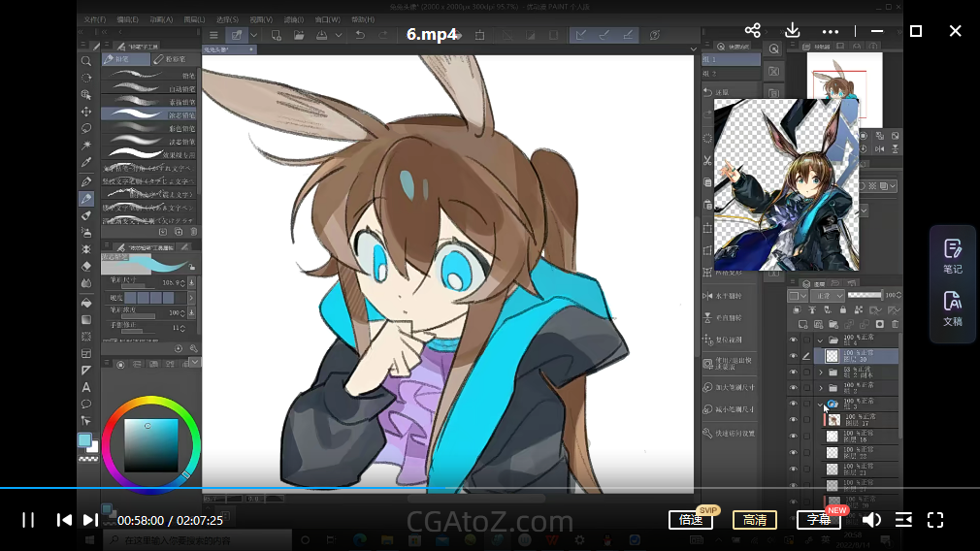Skip to the next video
980x551 pixels.
(89, 520)
